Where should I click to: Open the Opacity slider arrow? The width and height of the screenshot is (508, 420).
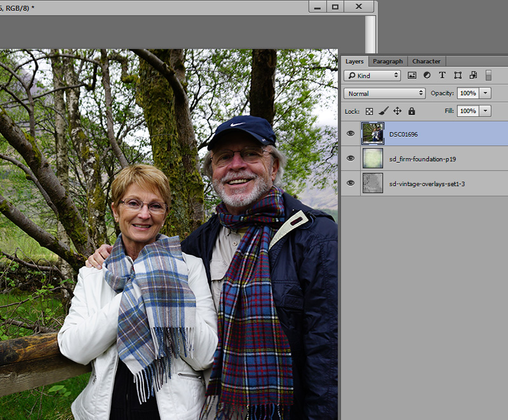[485, 93]
